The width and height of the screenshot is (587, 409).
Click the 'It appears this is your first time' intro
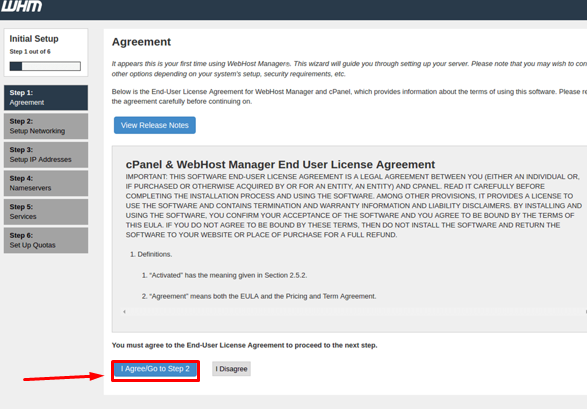349,69
